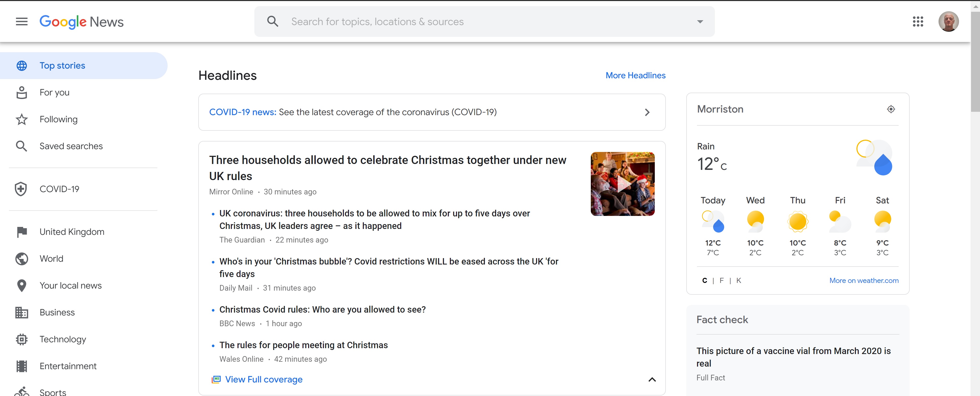Click the World globe icon

tap(21, 259)
